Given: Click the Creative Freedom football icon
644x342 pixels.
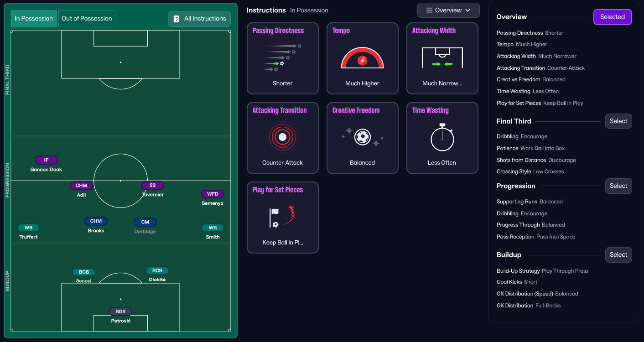Looking at the screenshot, I should (362, 137).
